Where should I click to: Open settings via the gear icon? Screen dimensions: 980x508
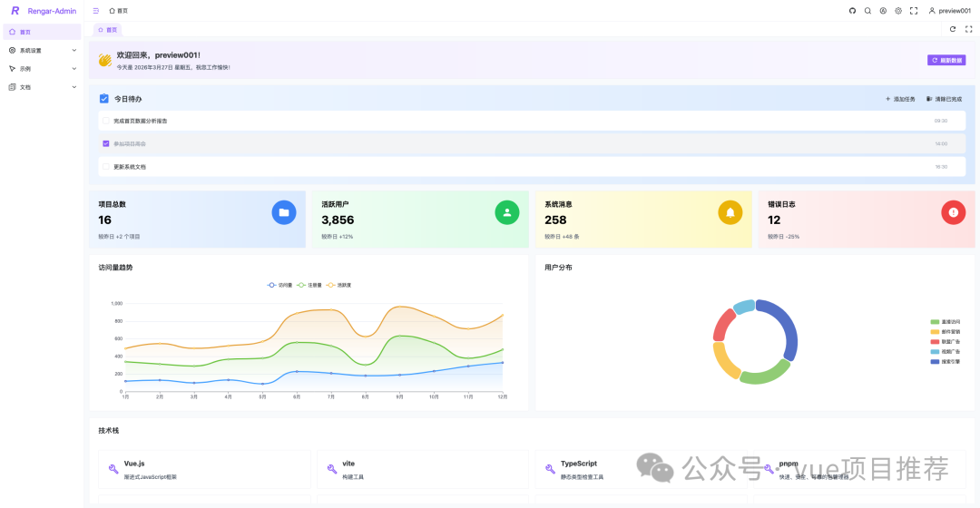[x=898, y=11]
